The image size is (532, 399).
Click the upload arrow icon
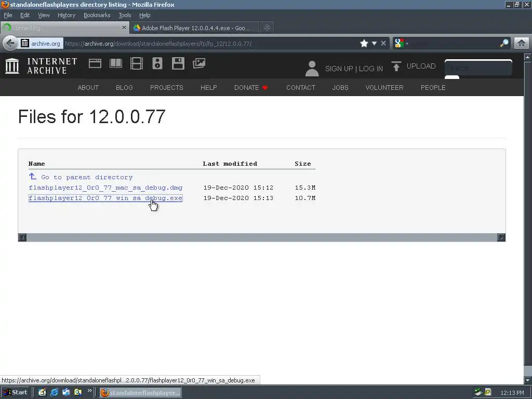pos(396,66)
